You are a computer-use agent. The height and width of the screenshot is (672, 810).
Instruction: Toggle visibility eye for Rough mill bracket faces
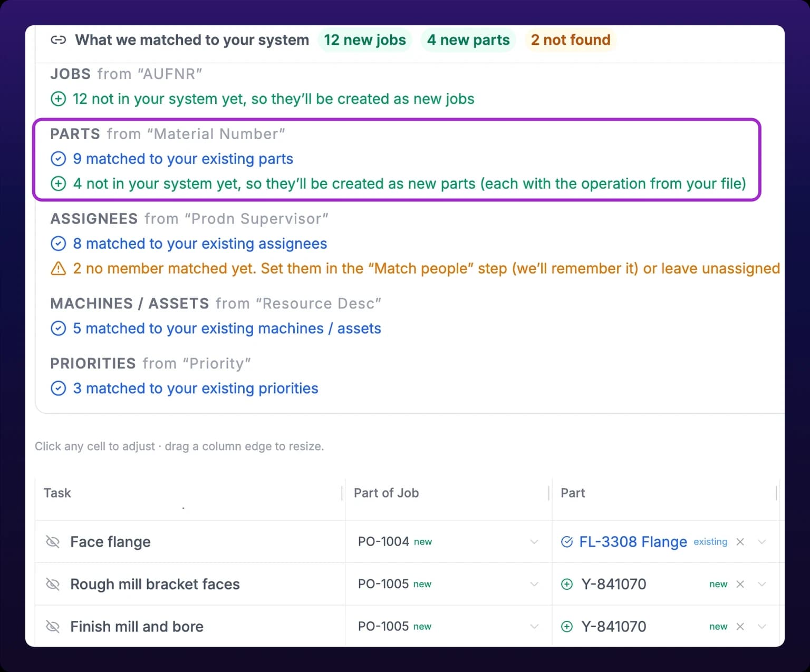tap(53, 584)
